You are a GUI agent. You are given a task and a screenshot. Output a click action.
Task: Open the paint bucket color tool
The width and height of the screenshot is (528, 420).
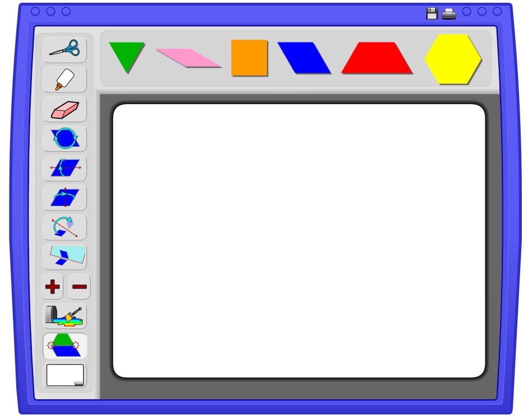pyautogui.click(x=64, y=316)
